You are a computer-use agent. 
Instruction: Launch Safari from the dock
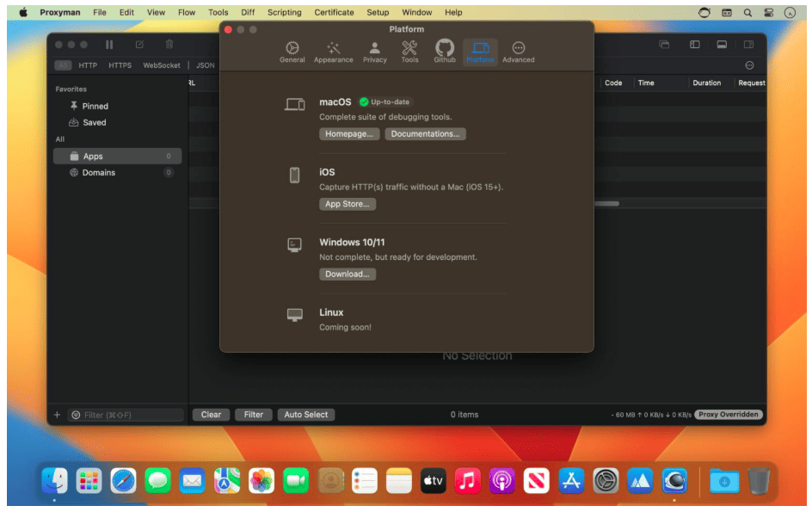(x=123, y=481)
